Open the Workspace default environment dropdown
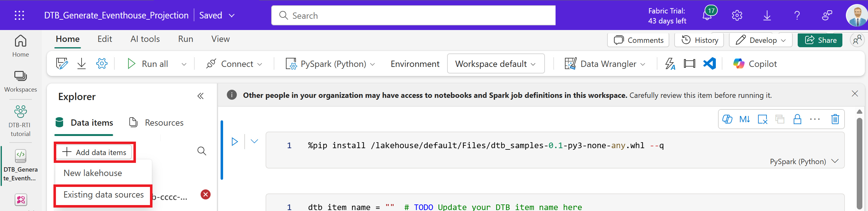Viewport: 868px width, 211px height. pos(495,64)
